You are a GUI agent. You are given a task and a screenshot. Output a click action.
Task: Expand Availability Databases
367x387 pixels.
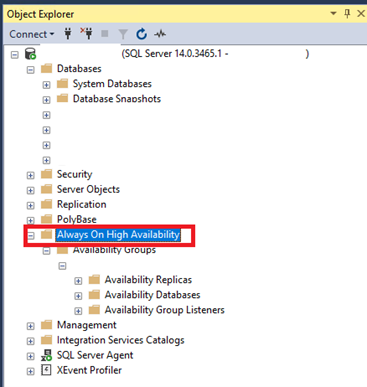click(78, 296)
